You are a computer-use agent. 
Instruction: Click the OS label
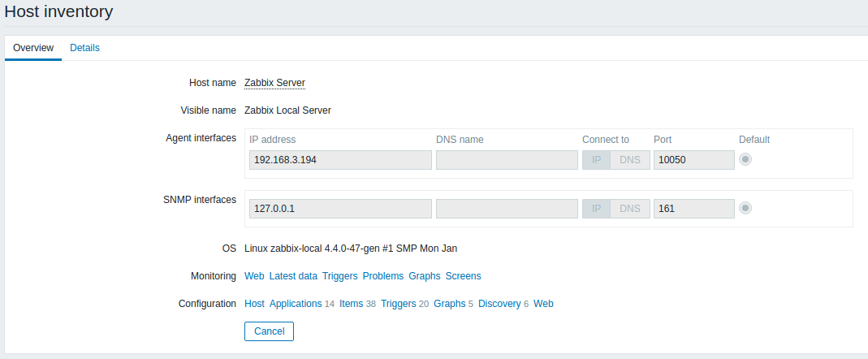click(x=229, y=249)
